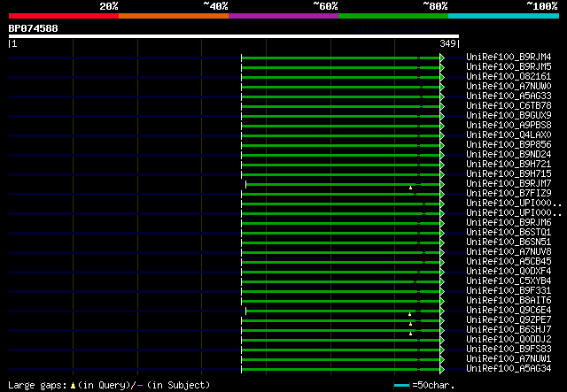Screen dimensions: 567x392
Task: Select the red 20% identity color segment
Action: click(x=64, y=16)
